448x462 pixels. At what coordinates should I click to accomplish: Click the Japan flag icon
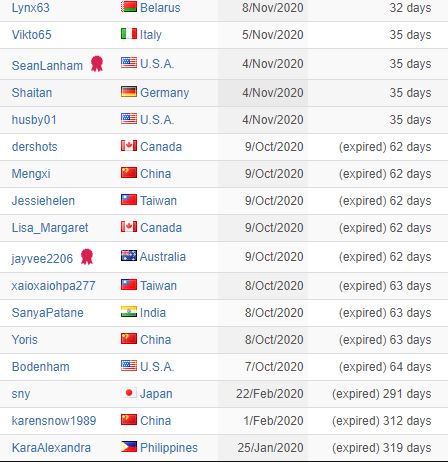pyautogui.click(x=129, y=392)
